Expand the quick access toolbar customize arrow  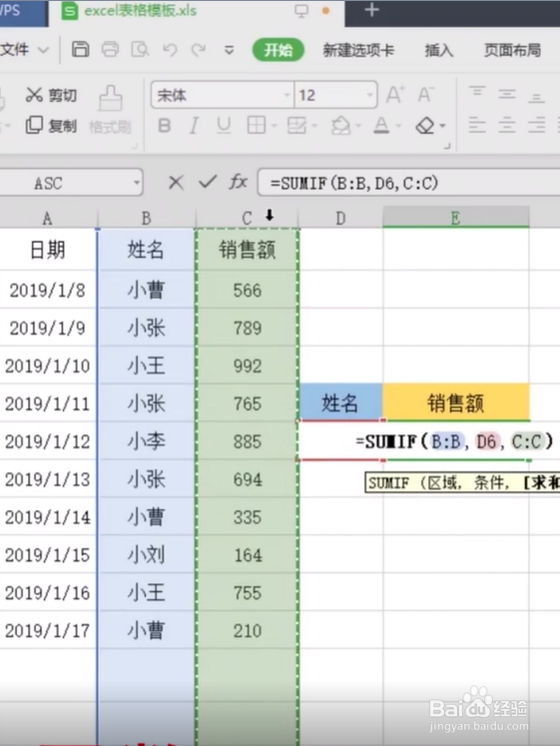pos(230,50)
